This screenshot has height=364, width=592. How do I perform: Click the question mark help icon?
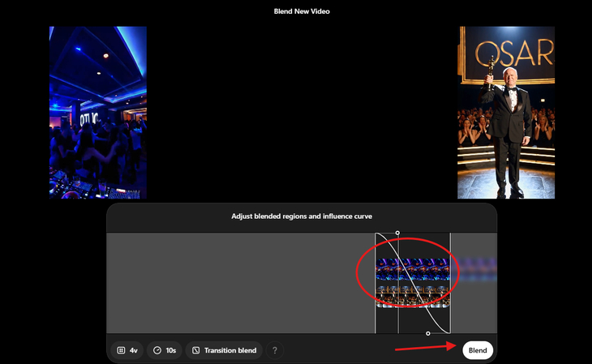pos(275,350)
